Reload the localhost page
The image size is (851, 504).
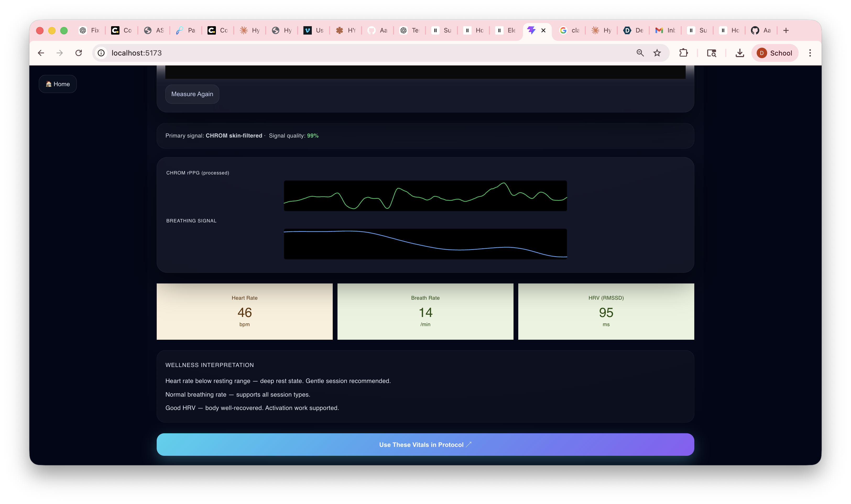(x=79, y=53)
